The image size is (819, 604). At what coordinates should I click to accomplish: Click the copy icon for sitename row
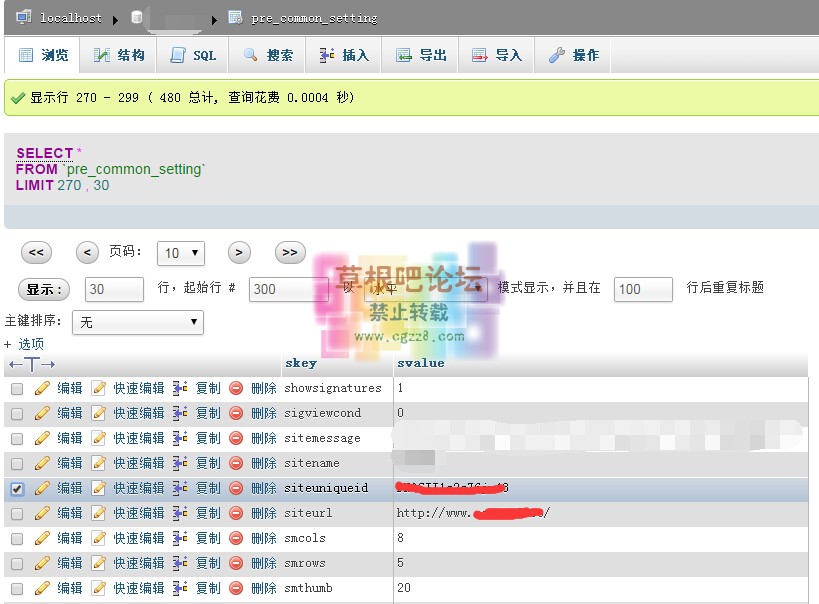click(x=180, y=463)
